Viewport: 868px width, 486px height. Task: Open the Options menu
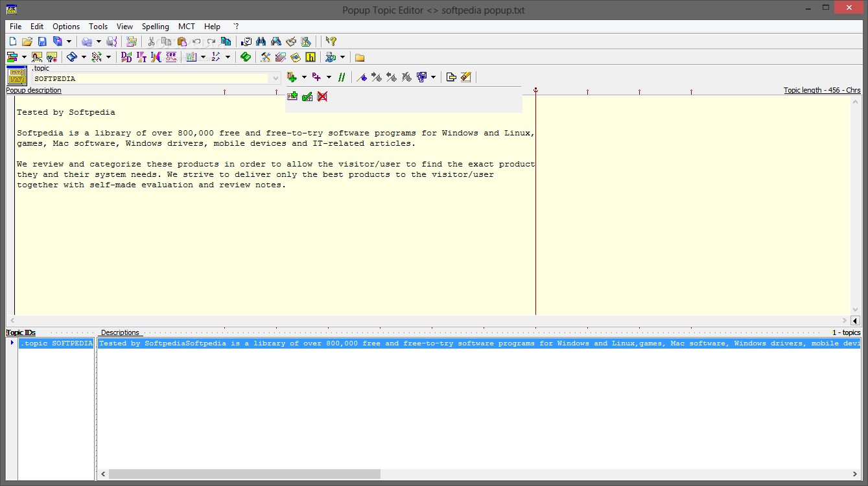pos(66,27)
